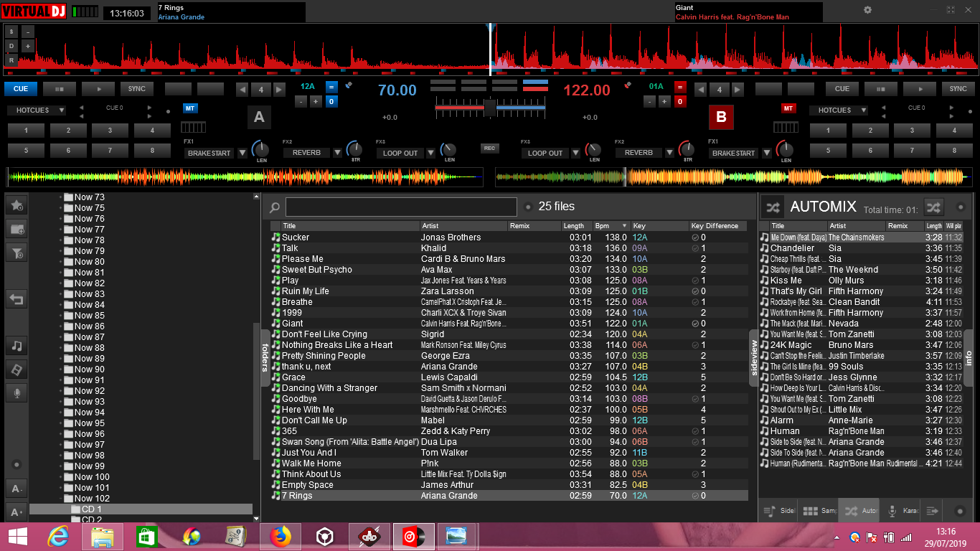Screen dimensions: 980x551
Task: Switch to the Karaoke tab
Action: 900,511
